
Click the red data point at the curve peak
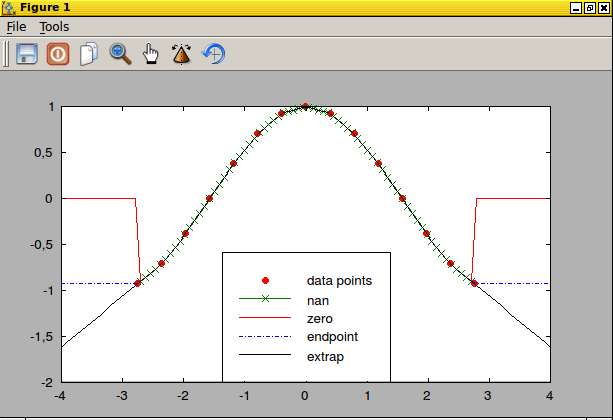[x=306, y=106]
